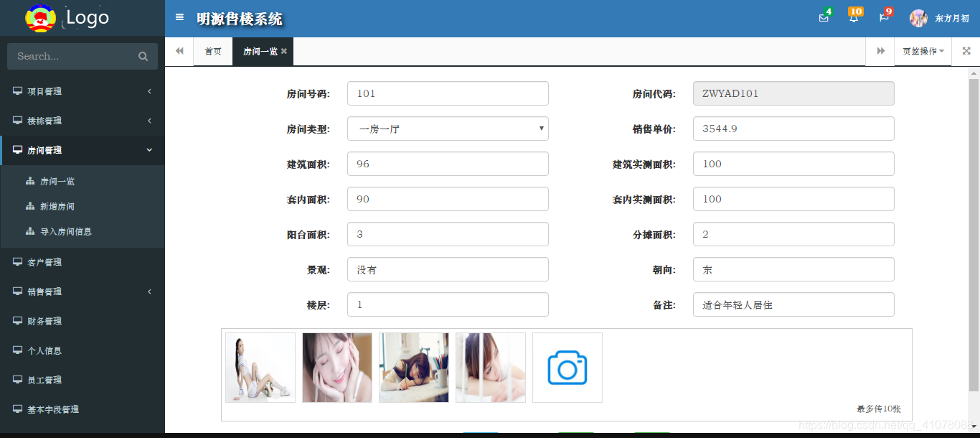Click the 楼层 field

448,304
